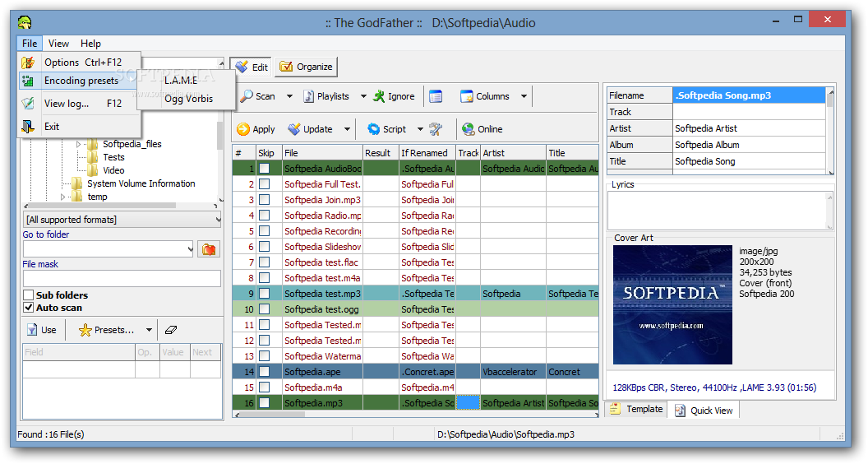
Task: Expand the temp folder tree node
Action: pyautogui.click(x=62, y=197)
